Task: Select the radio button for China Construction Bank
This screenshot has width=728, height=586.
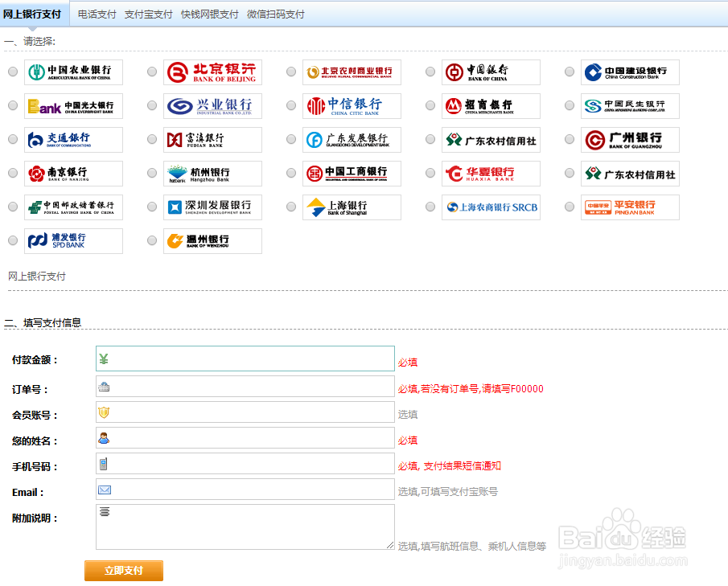Action: [x=570, y=72]
